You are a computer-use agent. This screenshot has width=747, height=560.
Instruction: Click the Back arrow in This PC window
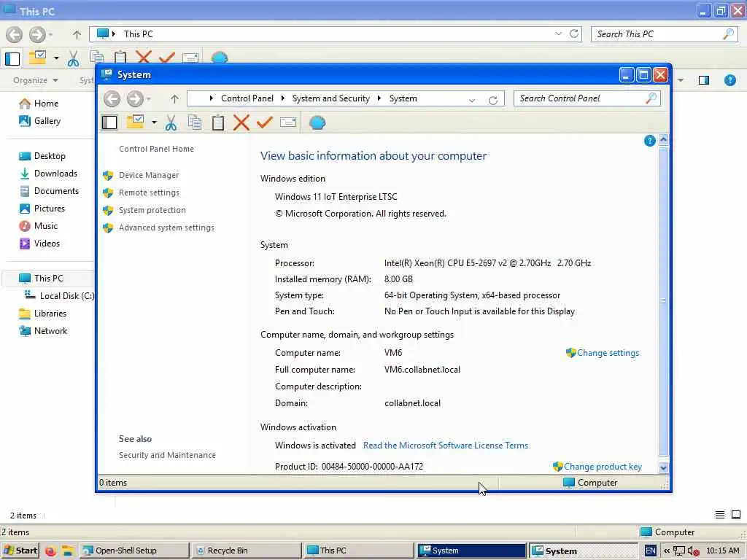(x=15, y=34)
